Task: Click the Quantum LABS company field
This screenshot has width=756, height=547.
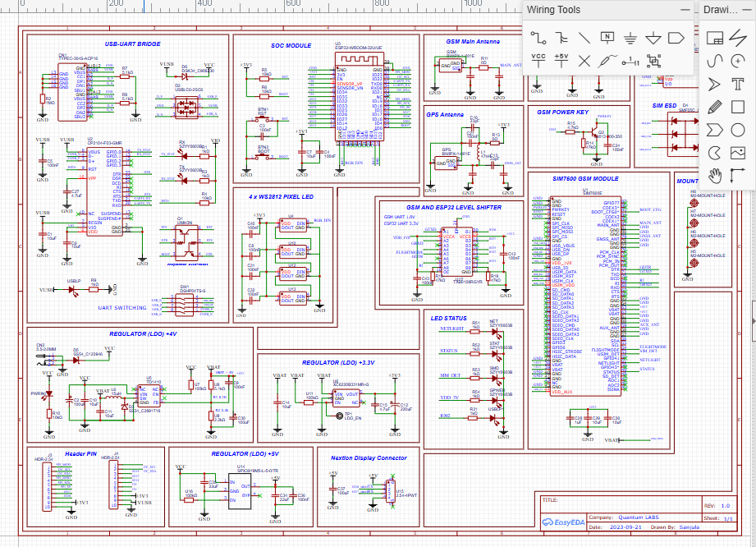Action: [639, 517]
